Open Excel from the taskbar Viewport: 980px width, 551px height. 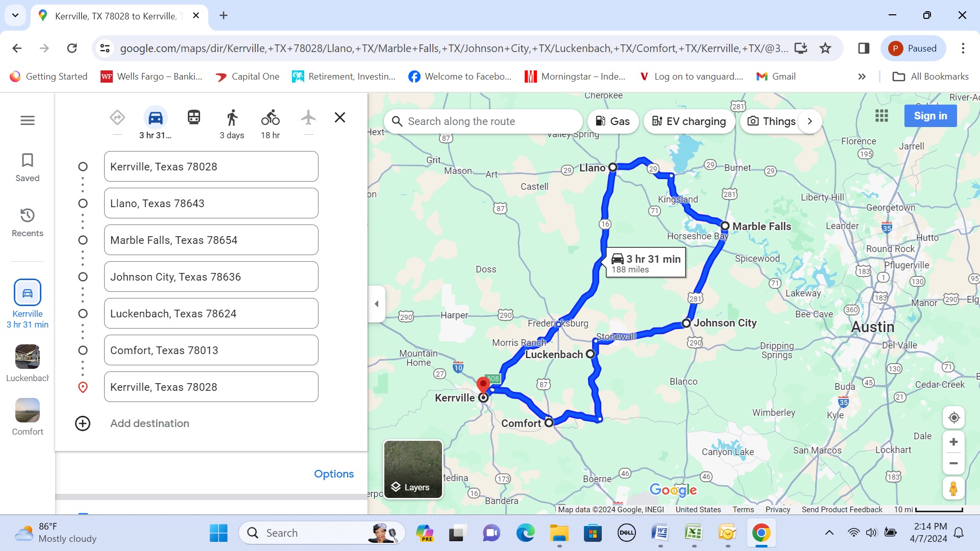[x=694, y=533]
